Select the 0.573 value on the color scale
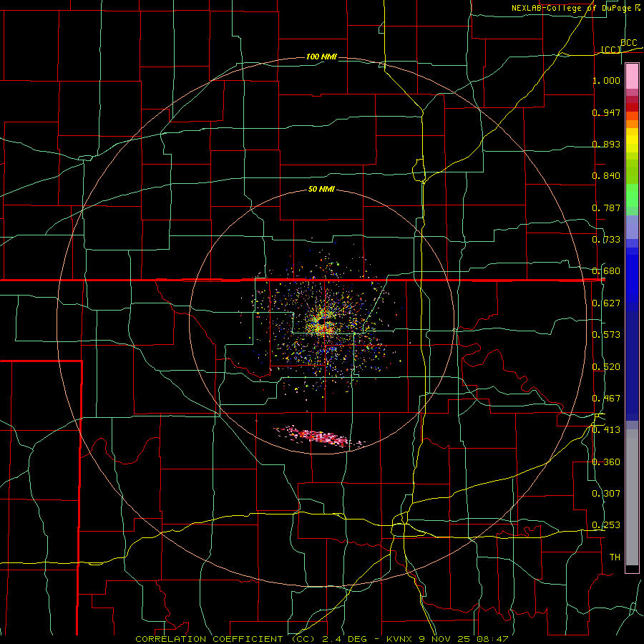 tap(606, 335)
